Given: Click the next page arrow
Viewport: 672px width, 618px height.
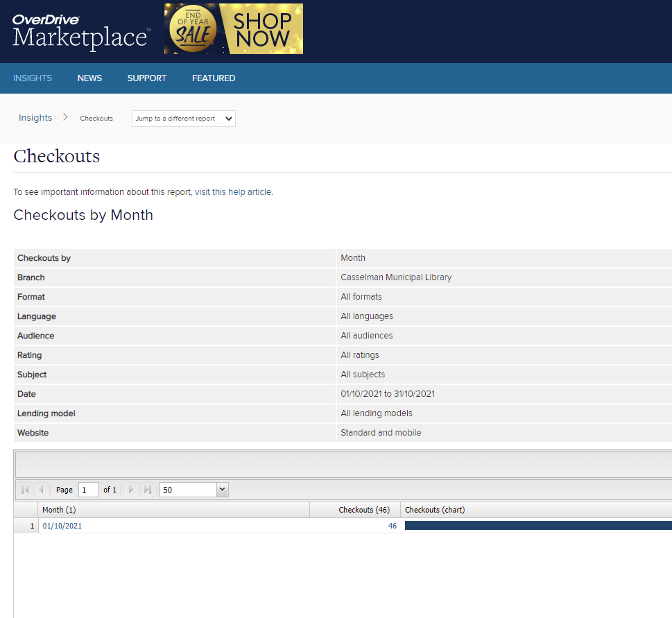Looking at the screenshot, I should (x=130, y=490).
